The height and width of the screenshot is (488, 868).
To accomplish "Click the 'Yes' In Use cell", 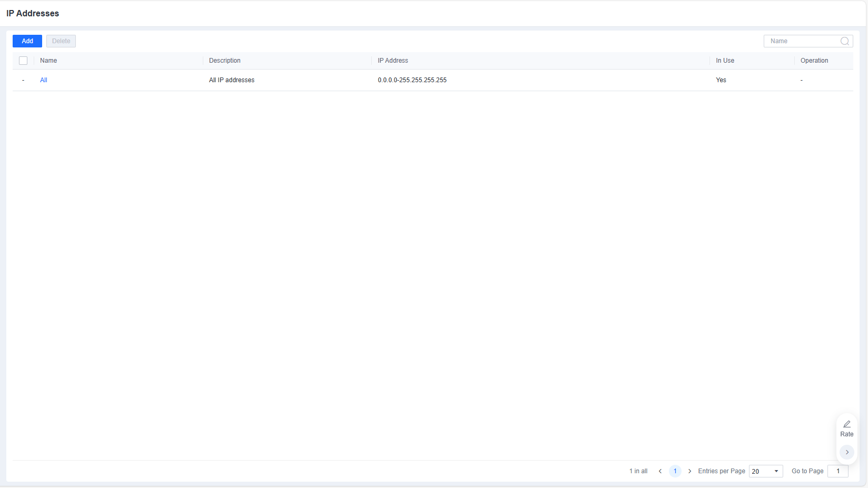I will tap(721, 80).
